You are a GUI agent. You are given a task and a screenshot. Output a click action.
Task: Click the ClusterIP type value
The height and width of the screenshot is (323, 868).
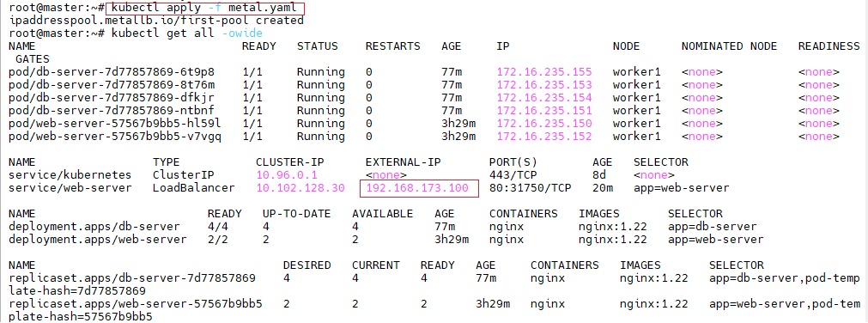tap(183, 175)
